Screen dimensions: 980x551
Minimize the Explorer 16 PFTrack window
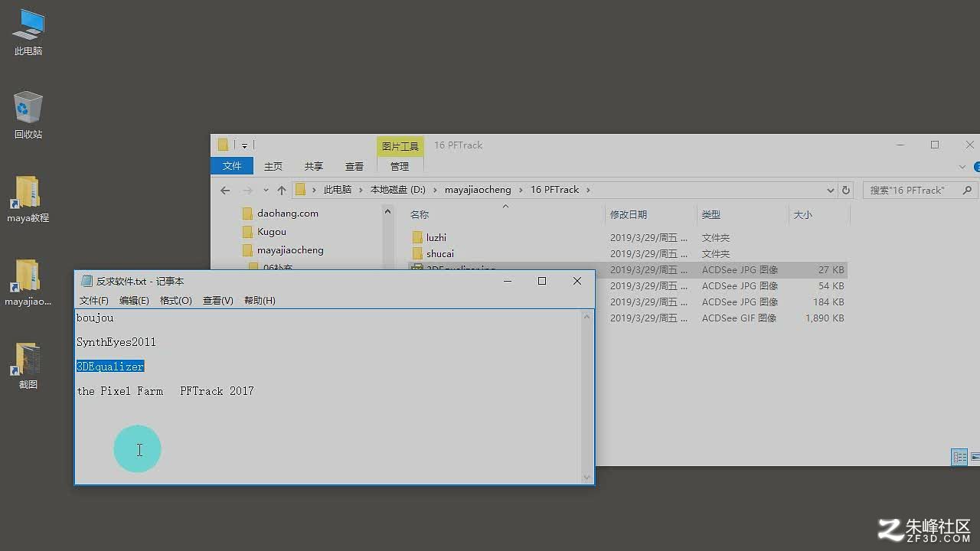point(900,145)
